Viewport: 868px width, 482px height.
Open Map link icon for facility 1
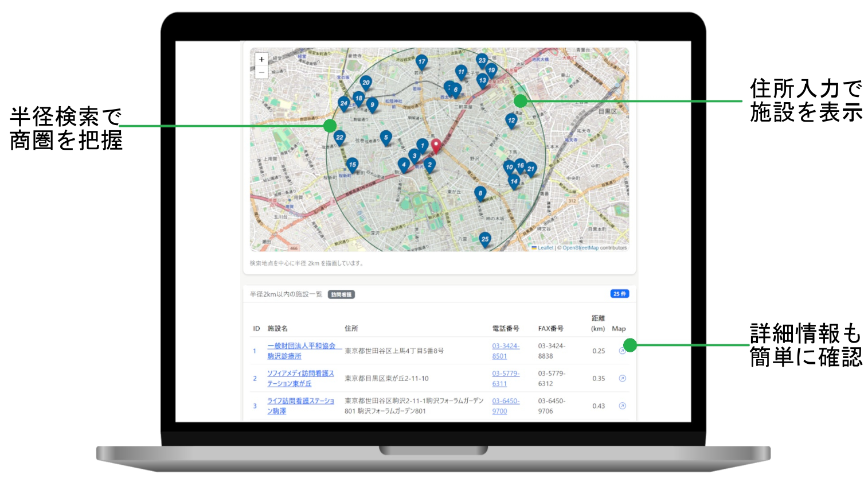(x=622, y=351)
